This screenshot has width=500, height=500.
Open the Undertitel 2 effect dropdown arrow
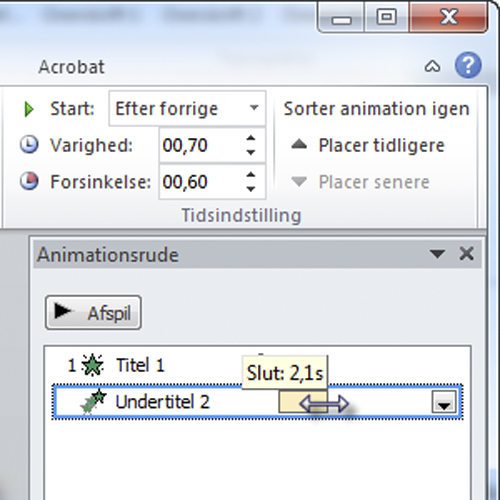click(x=444, y=402)
